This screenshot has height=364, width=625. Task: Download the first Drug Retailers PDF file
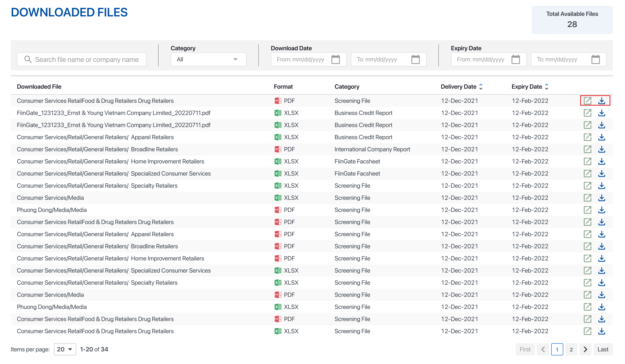tap(601, 101)
